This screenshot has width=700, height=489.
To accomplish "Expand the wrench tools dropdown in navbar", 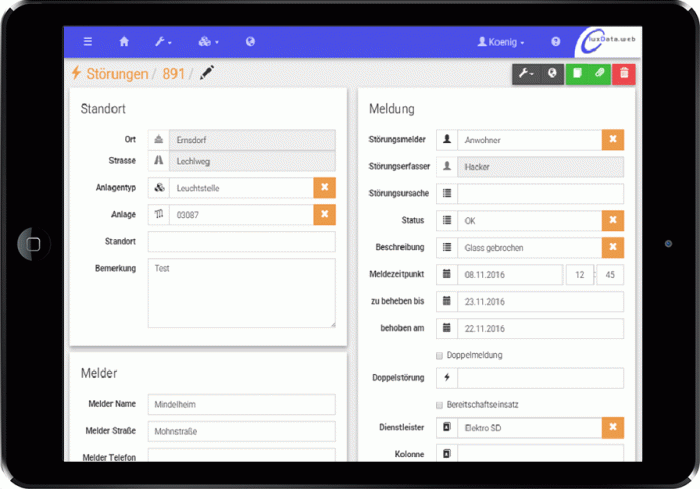I will [x=162, y=42].
